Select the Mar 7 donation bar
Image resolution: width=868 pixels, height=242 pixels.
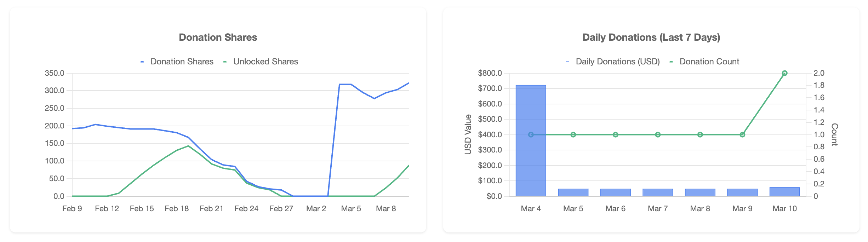(658, 192)
